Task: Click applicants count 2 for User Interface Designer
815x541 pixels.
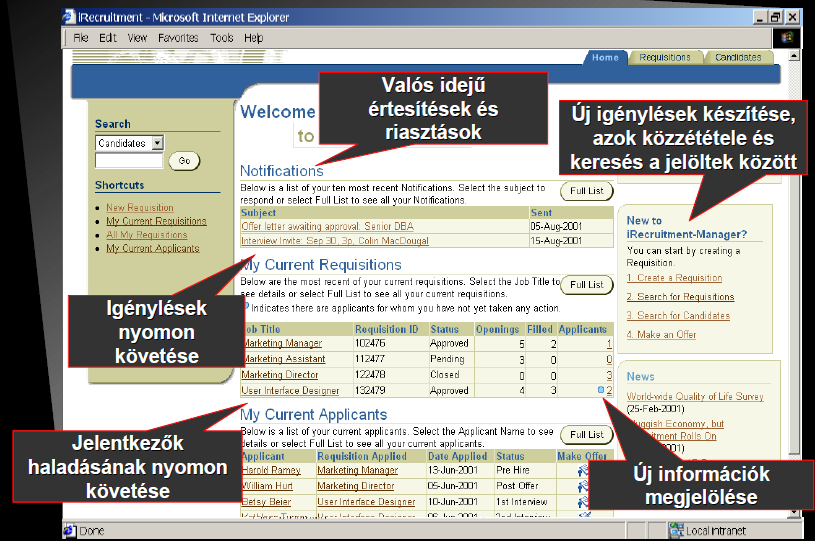Action: click(609, 390)
